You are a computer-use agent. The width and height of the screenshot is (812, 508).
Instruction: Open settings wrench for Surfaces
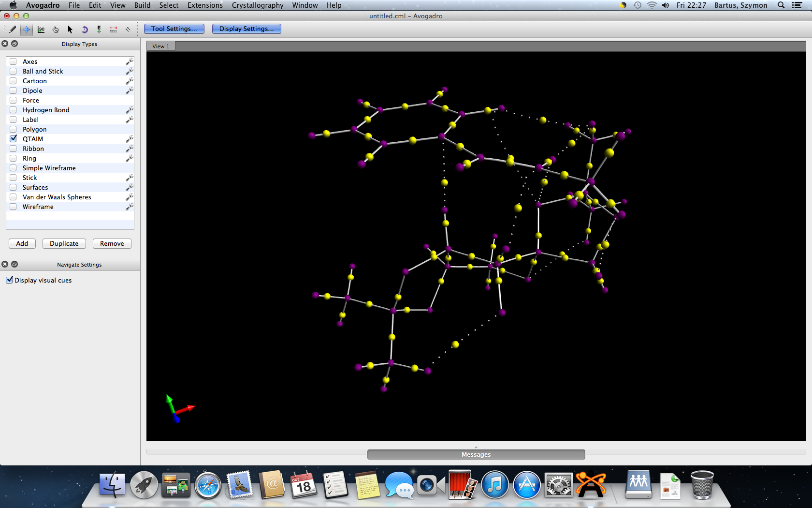coord(130,187)
